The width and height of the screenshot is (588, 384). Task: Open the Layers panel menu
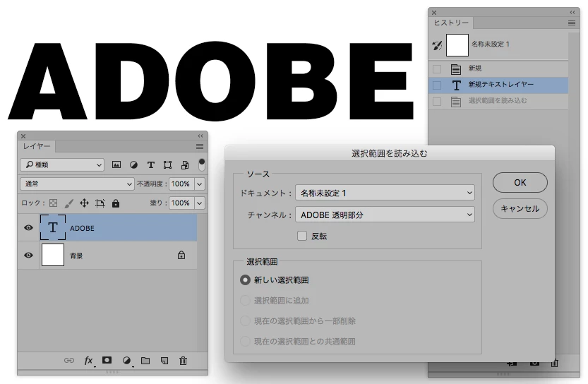200,147
